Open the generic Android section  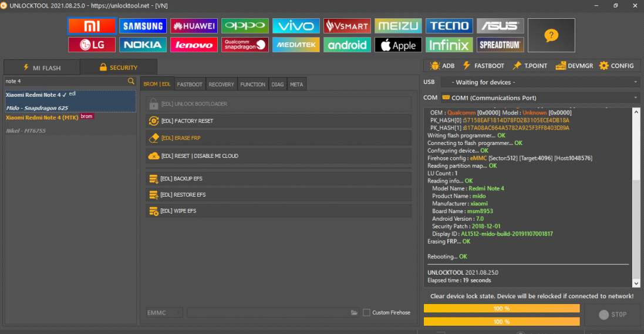347,45
